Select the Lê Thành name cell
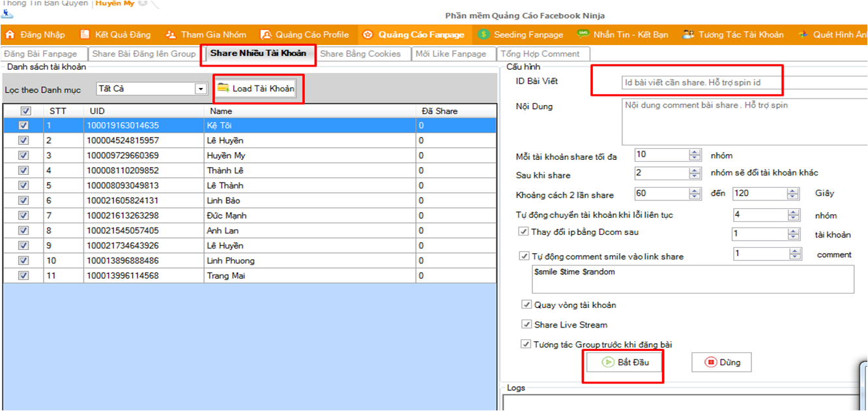Viewport: 868px width, 411px height. coord(310,185)
